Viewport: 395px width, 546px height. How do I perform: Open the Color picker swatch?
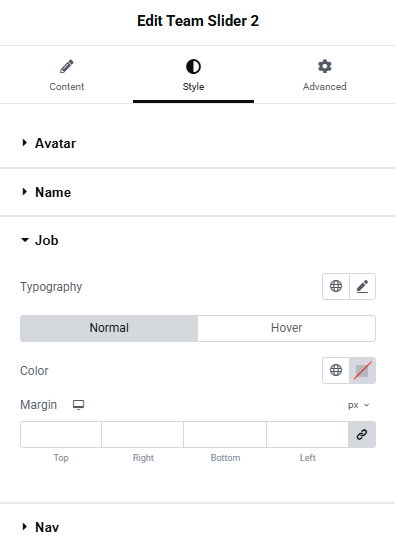click(x=362, y=370)
